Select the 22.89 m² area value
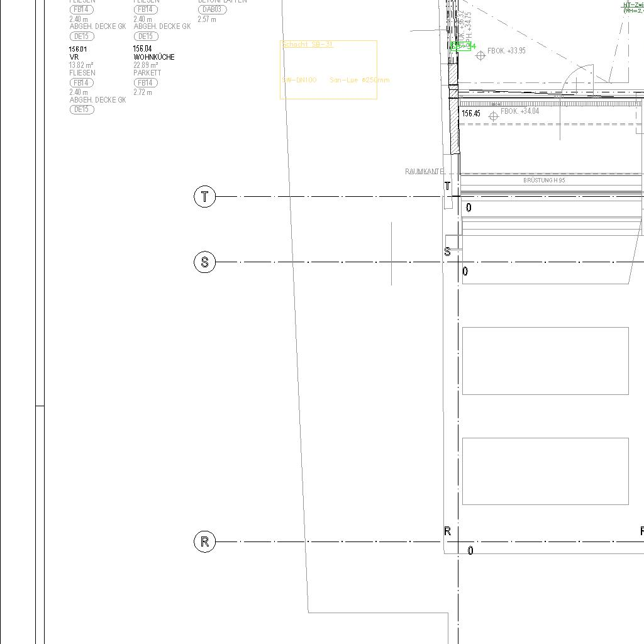This screenshot has height=644, width=644. (146, 65)
